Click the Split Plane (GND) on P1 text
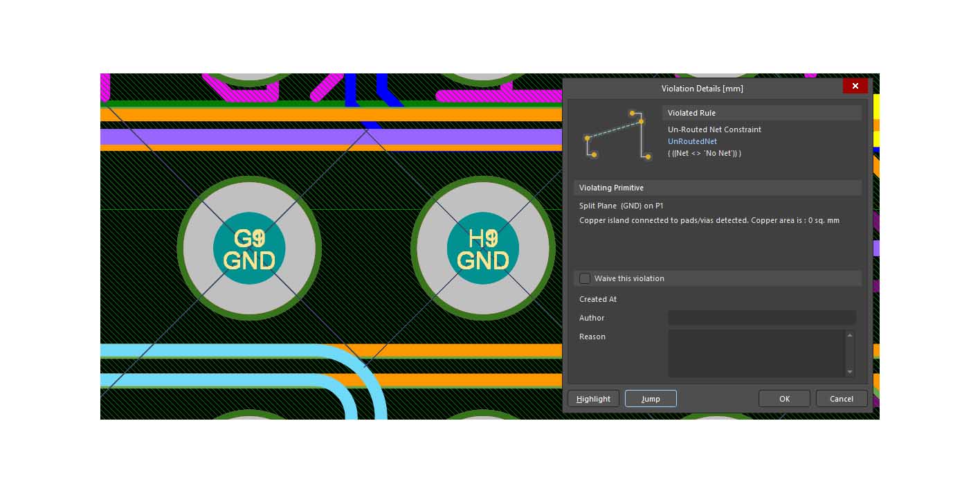980x493 pixels. coord(621,206)
